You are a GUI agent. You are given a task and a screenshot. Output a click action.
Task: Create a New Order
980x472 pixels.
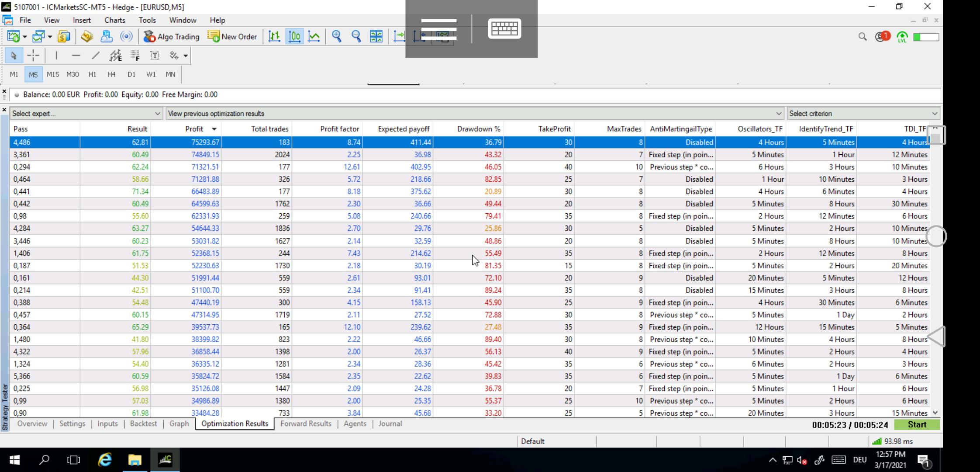[232, 37]
